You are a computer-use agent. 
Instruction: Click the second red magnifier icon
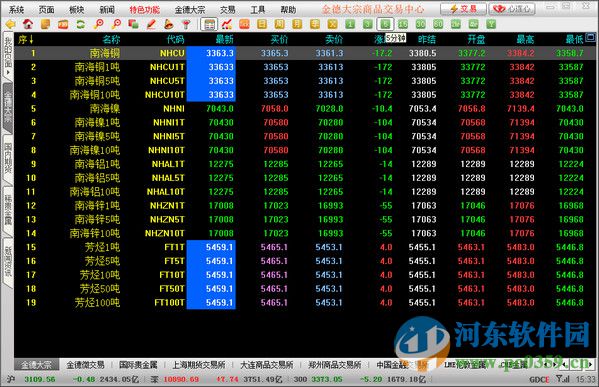pyautogui.click(x=116, y=24)
